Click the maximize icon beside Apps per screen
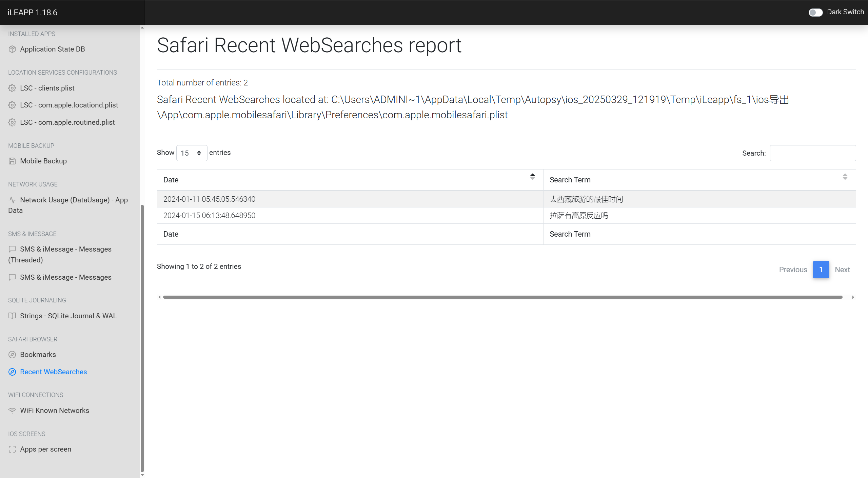 click(12, 449)
